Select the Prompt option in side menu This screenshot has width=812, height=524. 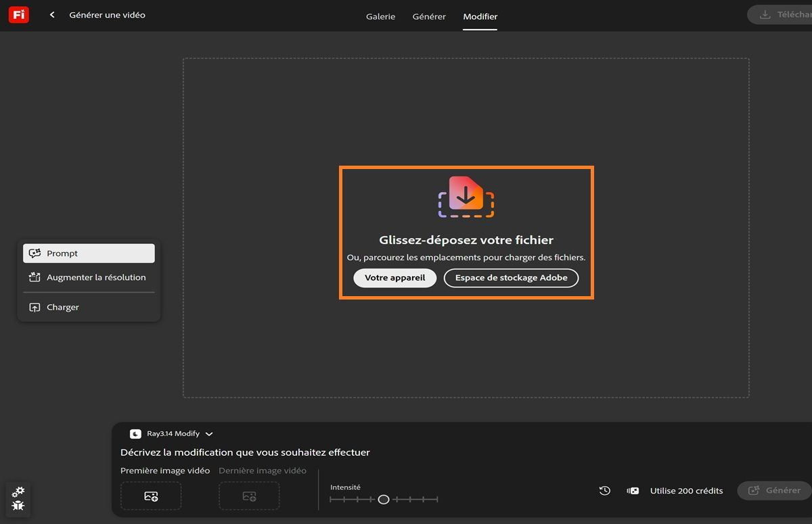click(89, 254)
